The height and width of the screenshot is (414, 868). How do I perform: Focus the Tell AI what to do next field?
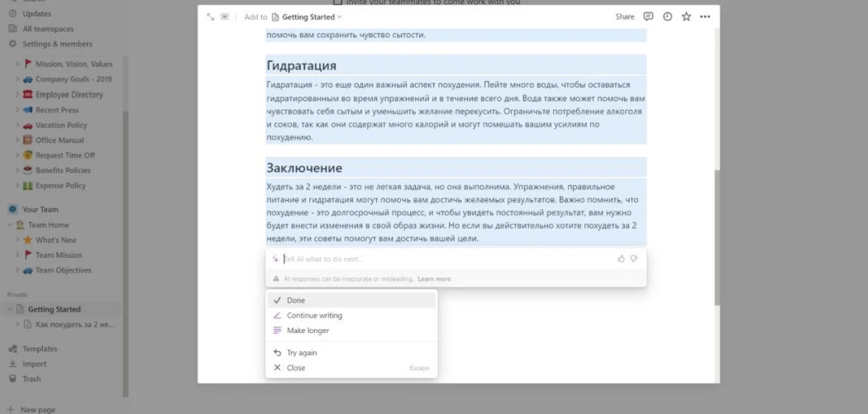(x=448, y=259)
